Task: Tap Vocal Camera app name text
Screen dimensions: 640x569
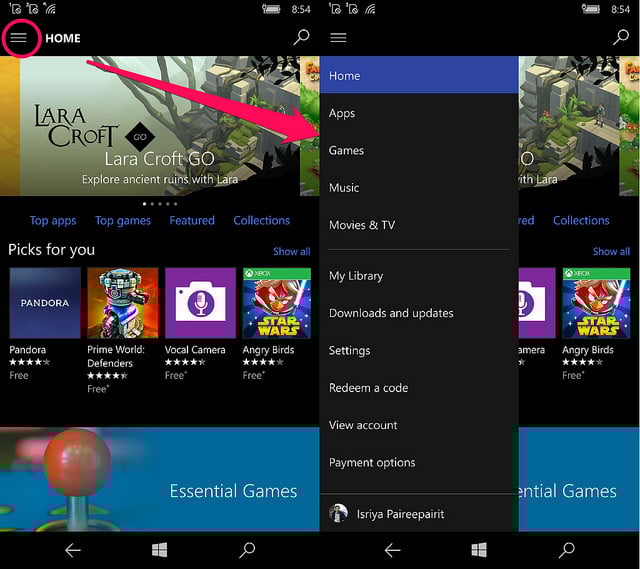Action: pos(195,350)
